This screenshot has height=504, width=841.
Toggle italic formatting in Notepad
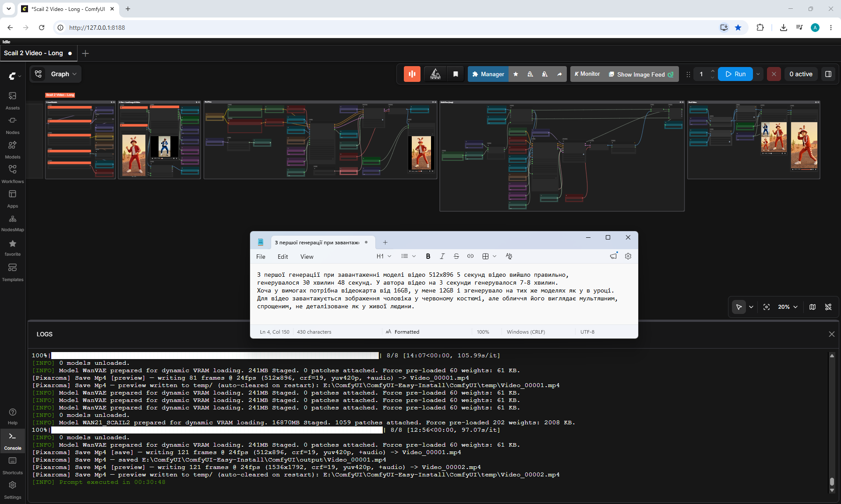pos(442,256)
